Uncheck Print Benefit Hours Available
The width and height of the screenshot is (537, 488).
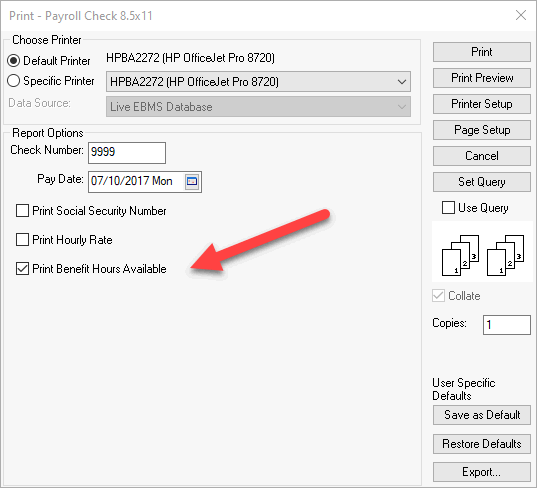point(22,269)
